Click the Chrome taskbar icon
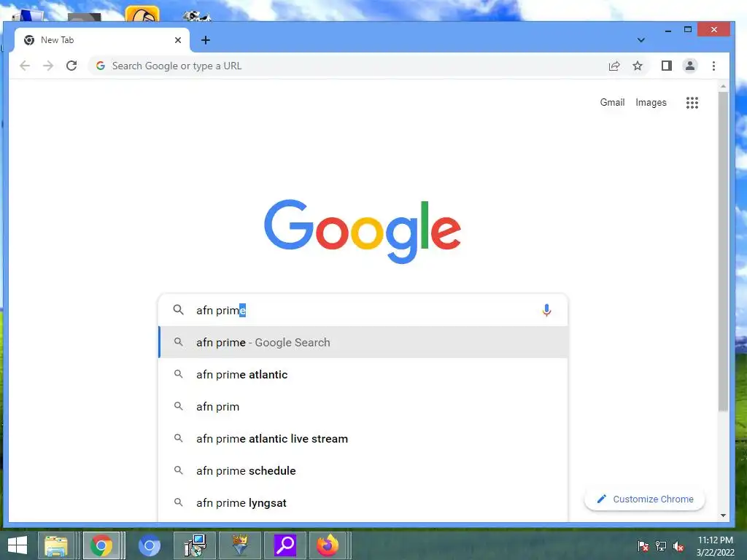Viewport: 747px width, 560px height. (101, 545)
